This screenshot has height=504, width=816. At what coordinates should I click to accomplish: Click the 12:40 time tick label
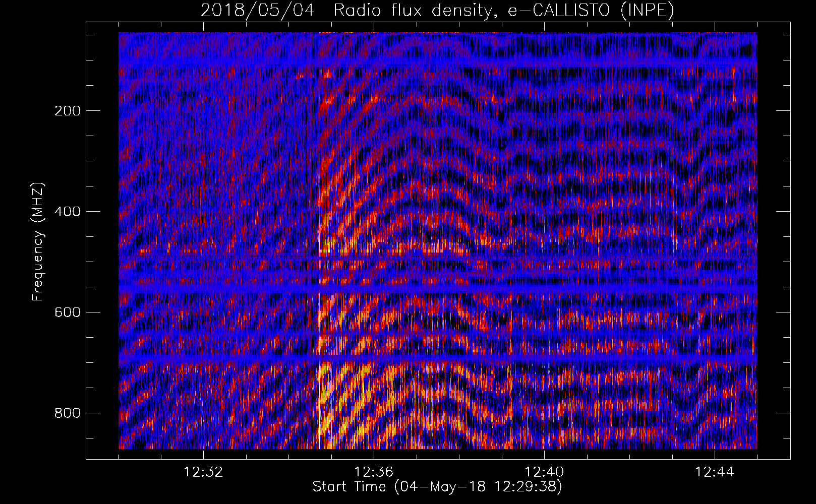click(544, 472)
